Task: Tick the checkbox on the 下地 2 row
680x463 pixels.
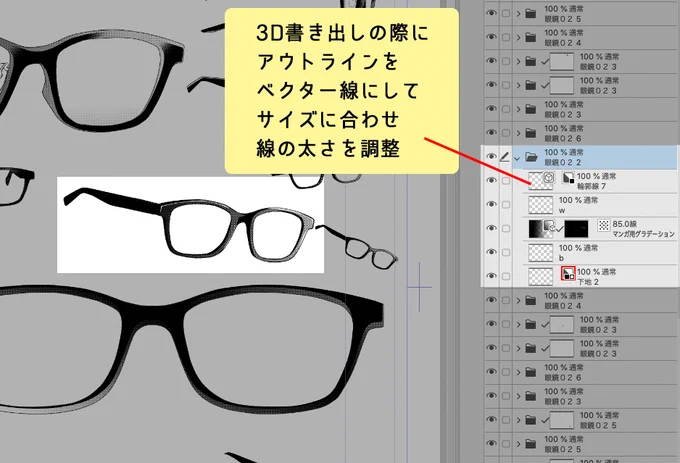Action: (506, 276)
